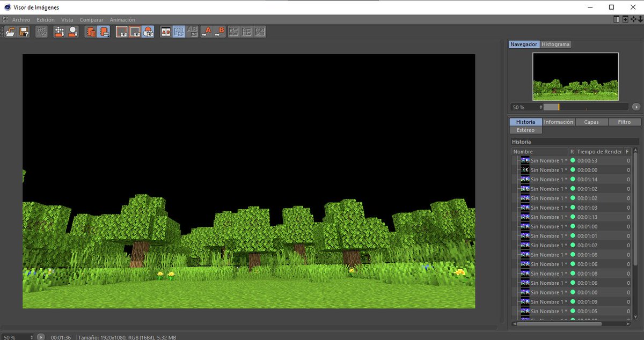This screenshot has height=340, width=644.
Task: Click the second greyed-out AB layout icon
Action: [247, 32]
